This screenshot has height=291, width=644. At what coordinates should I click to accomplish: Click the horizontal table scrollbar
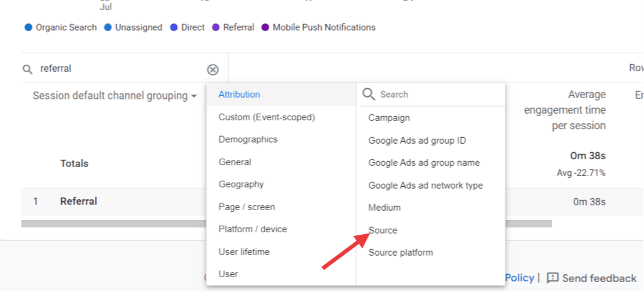pyautogui.click(x=286, y=224)
